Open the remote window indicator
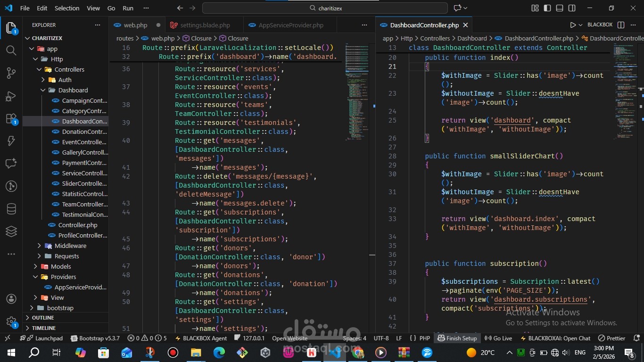The height and width of the screenshot is (362, 644). (8, 338)
